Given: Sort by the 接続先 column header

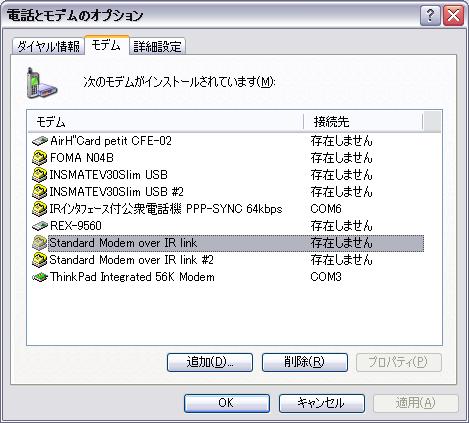Looking at the screenshot, I should [x=363, y=122].
